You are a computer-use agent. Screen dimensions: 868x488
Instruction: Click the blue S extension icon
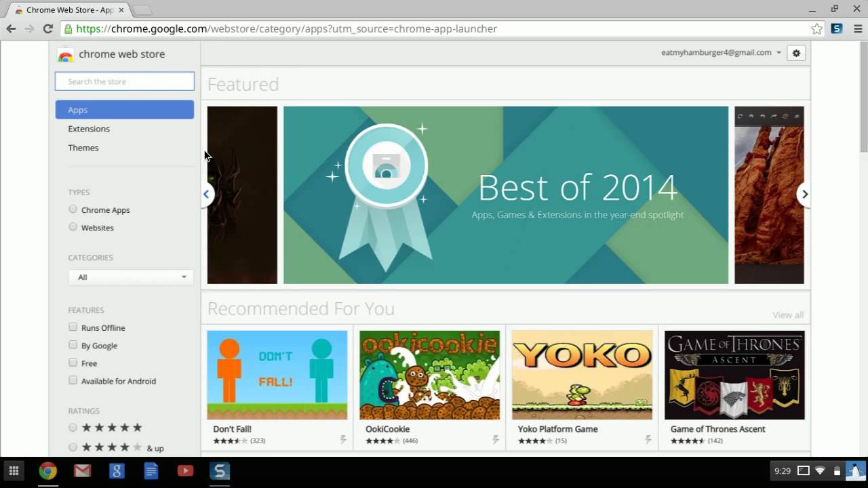pyautogui.click(x=837, y=28)
